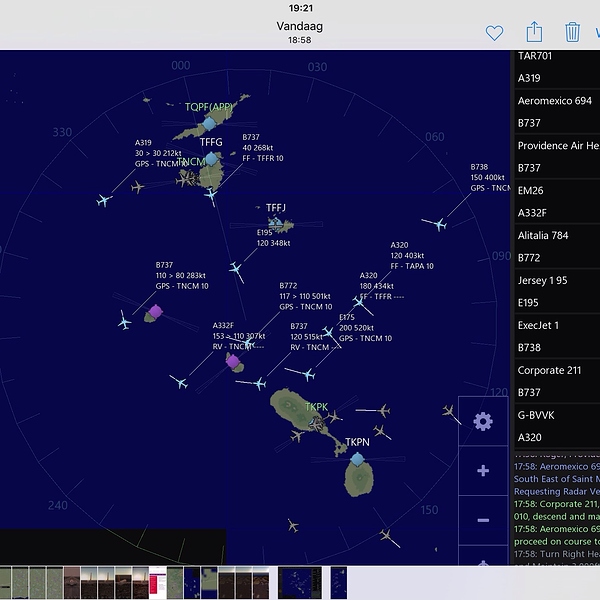The height and width of the screenshot is (600, 600).
Task: Open the current radar thumbnail in filmstrip
Action: click(x=300, y=582)
